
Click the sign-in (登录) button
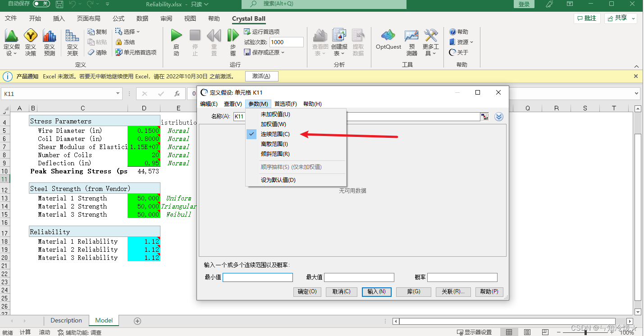pyautogui.click(x=524, y=4)
